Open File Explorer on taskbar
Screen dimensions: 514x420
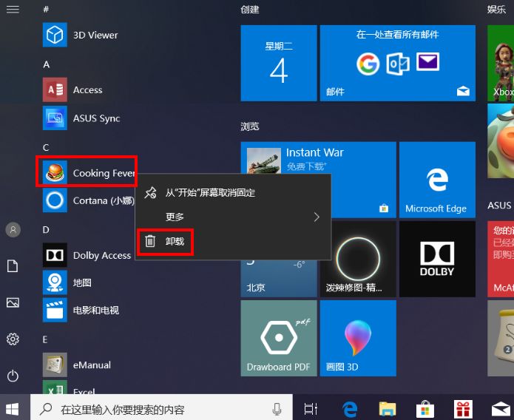[388, 409]
